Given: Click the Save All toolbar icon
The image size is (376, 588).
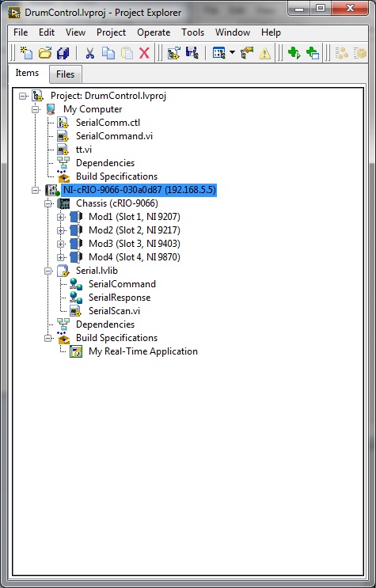Looking at the screenshot, I should 63,53.
